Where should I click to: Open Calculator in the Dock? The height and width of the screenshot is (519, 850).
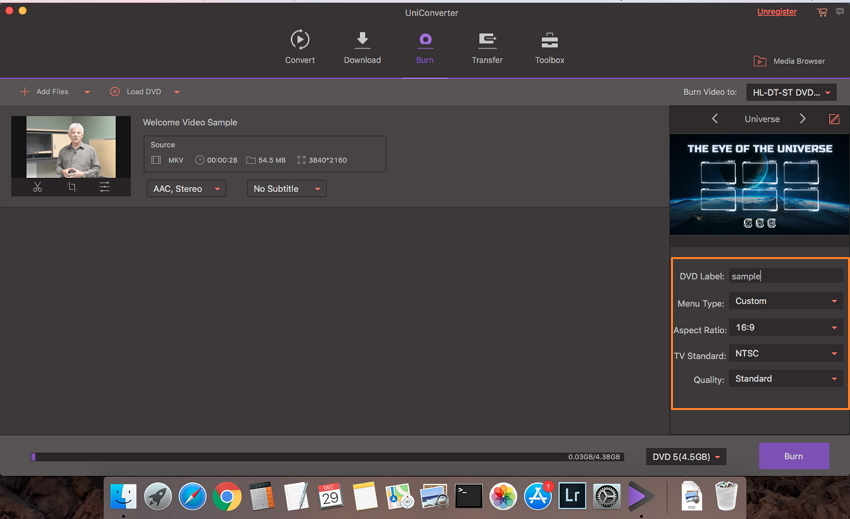point(261,496)
